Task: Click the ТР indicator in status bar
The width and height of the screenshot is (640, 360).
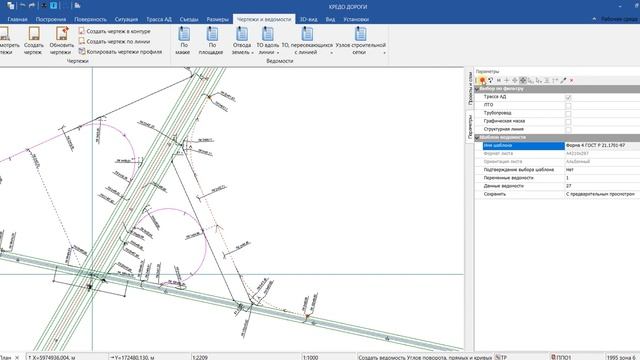Action: click(x=502, y=357)
